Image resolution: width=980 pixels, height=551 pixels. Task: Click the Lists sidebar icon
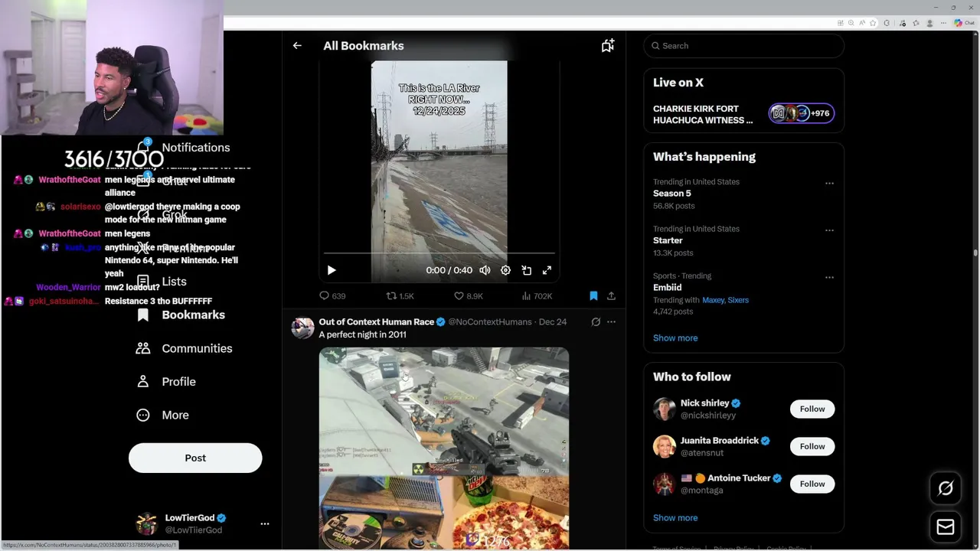tap(143, 282)
